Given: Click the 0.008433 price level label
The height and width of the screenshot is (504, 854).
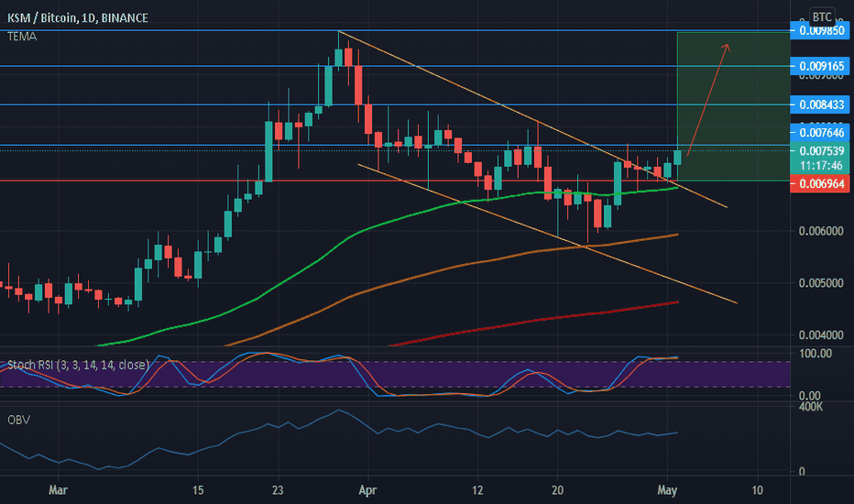Looking at the screenshot, I should [x=820, y=104].
